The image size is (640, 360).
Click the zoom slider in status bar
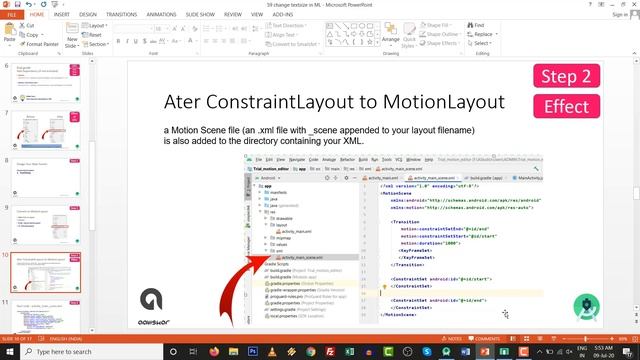588,339
